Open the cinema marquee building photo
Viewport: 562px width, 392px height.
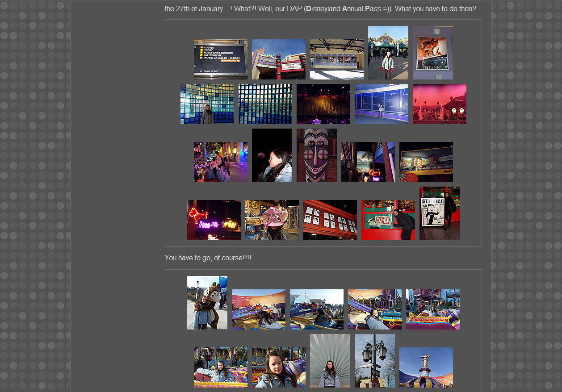278,59
